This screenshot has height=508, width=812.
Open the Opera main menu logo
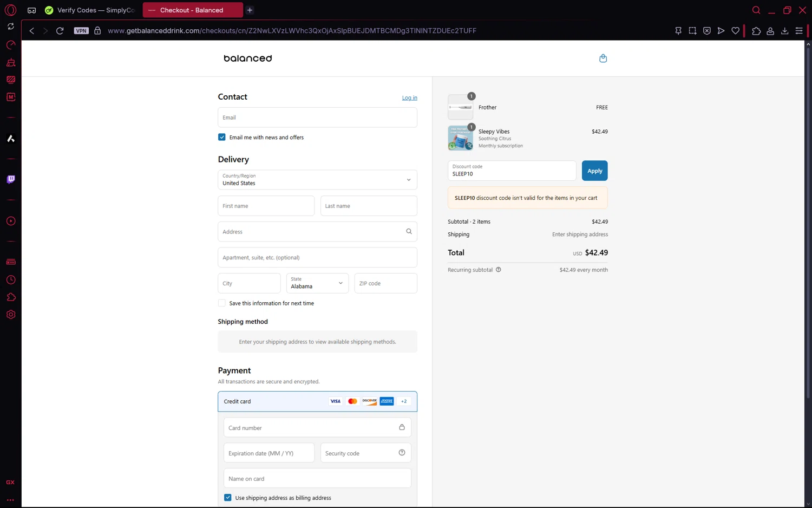(10, 10)
